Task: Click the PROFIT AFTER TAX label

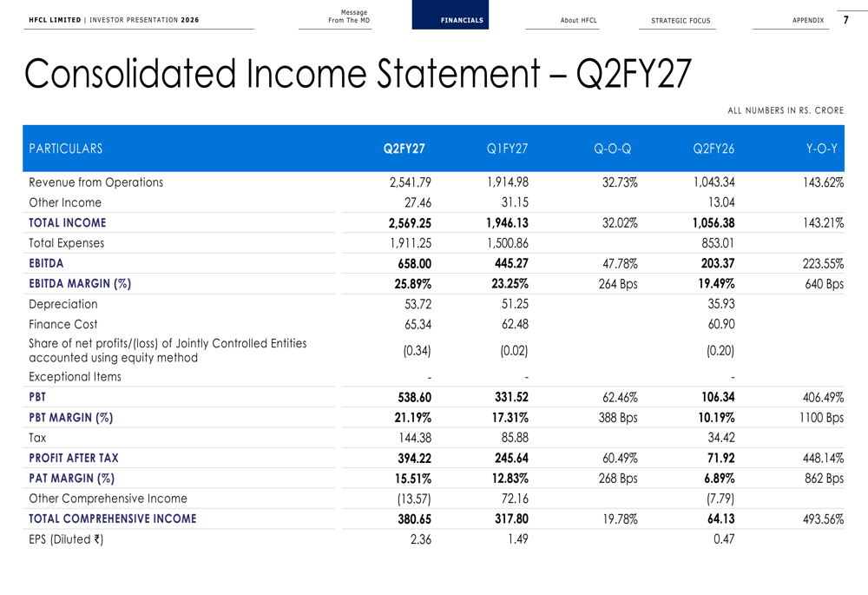Action: [74, 458]
